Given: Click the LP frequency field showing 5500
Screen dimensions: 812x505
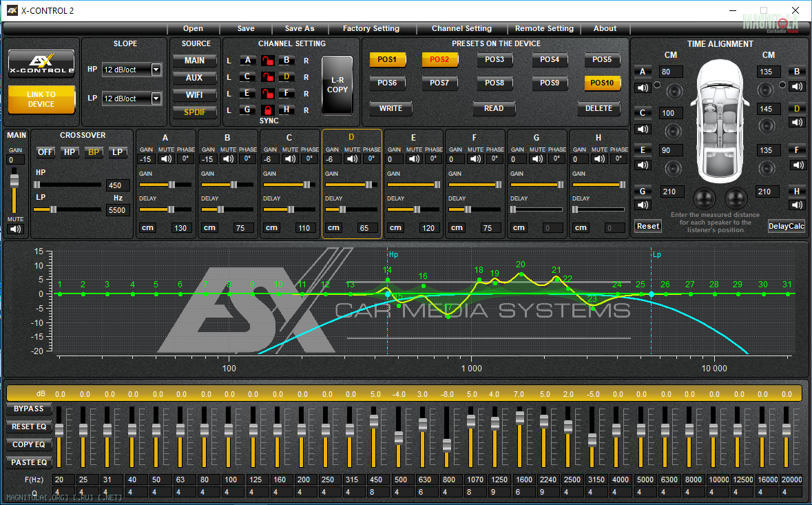Looking at the screenshot, I should coord(117,210).
